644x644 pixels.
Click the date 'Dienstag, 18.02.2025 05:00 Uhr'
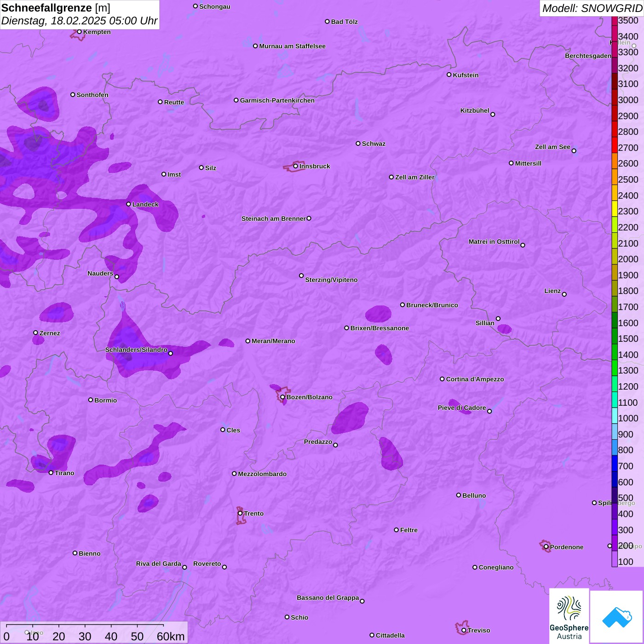[79, 21]
